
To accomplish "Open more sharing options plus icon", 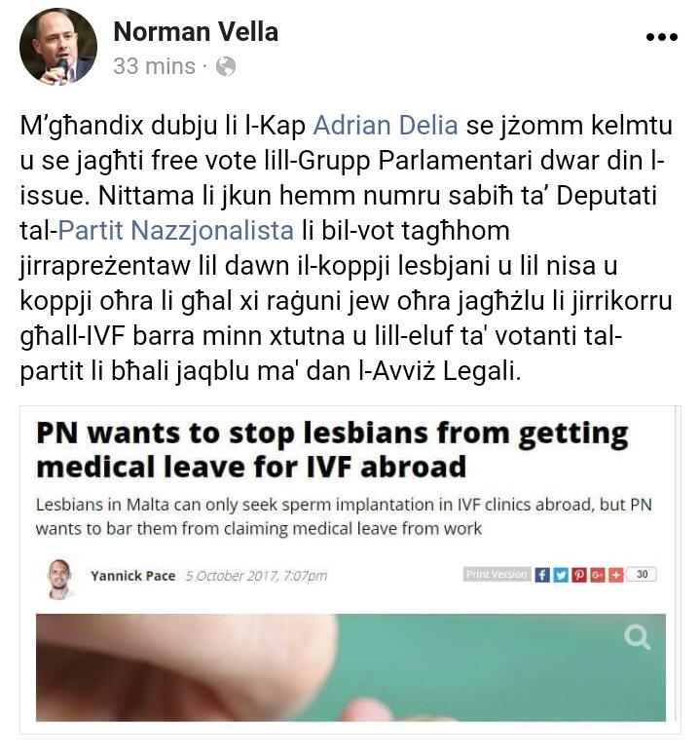I will (x=615, y=575).
